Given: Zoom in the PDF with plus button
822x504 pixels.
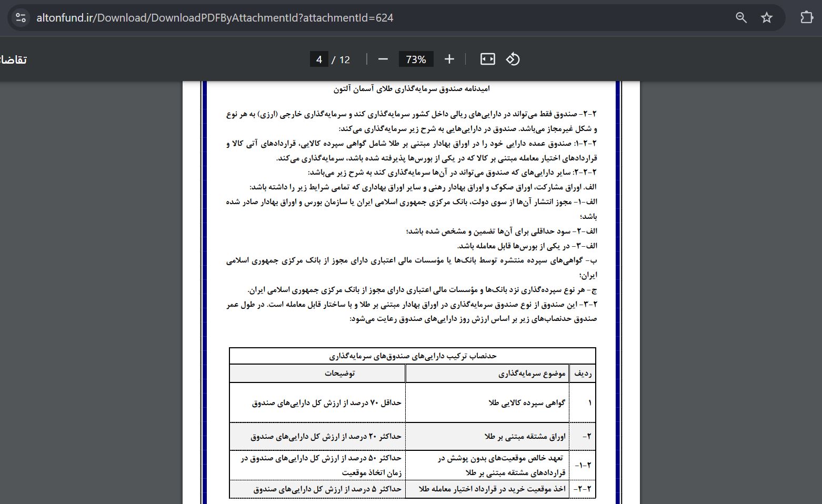Looking at the screenshot, I should pyautogui.click(x=449, y=59).
